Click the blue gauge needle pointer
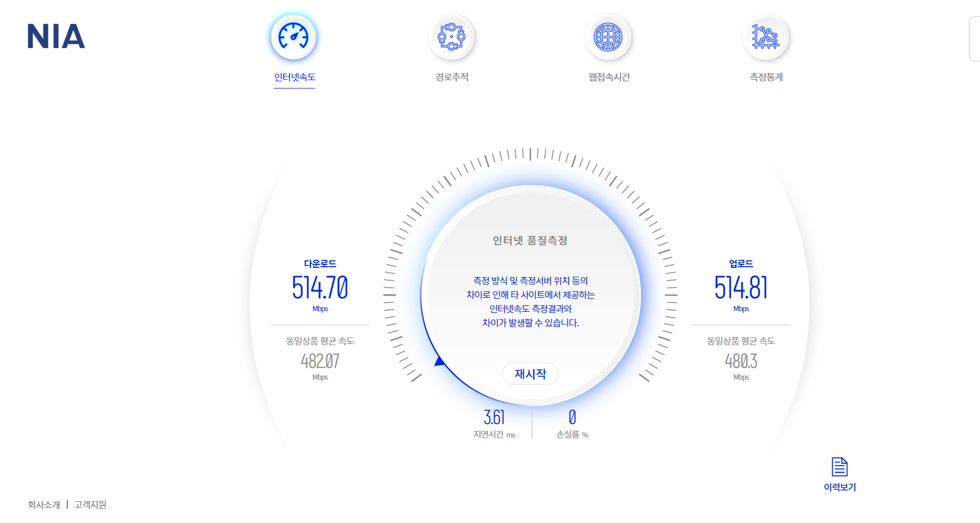980x523 pixels. click(x=440, y=361)
